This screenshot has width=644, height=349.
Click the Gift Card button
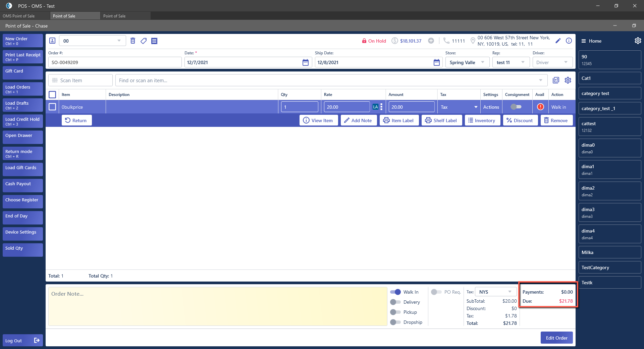click(23, 73)
